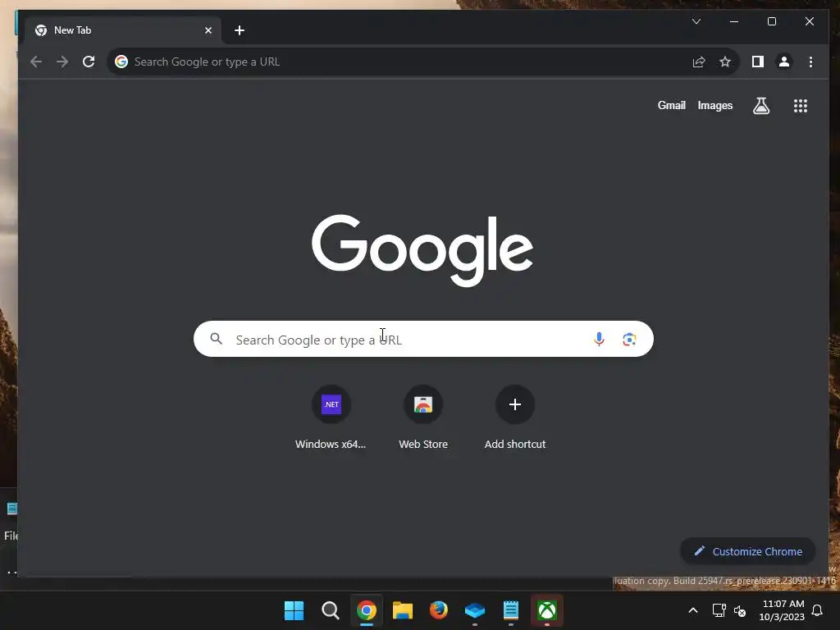Show hidden system tray icons
The image size is (840, 630).
click(692, 610)
